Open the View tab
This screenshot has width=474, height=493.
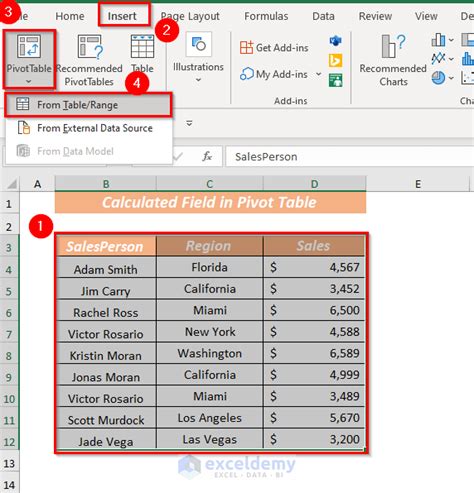tap(426, 16)
